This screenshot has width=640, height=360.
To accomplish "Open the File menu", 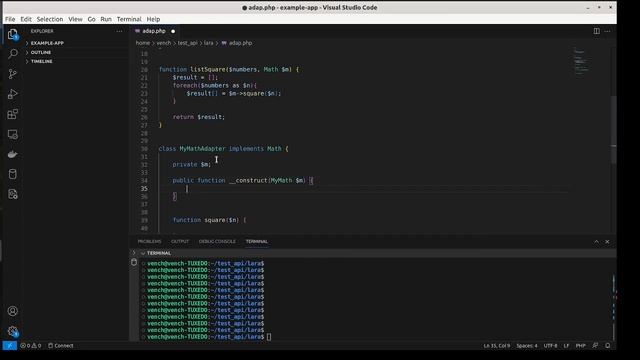I will [x=10, y=19].
